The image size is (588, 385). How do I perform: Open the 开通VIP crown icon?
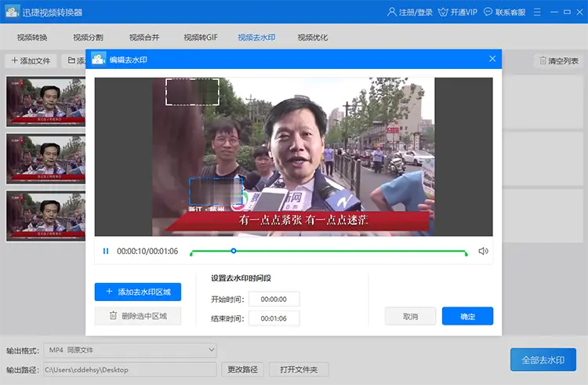(443, 13)
